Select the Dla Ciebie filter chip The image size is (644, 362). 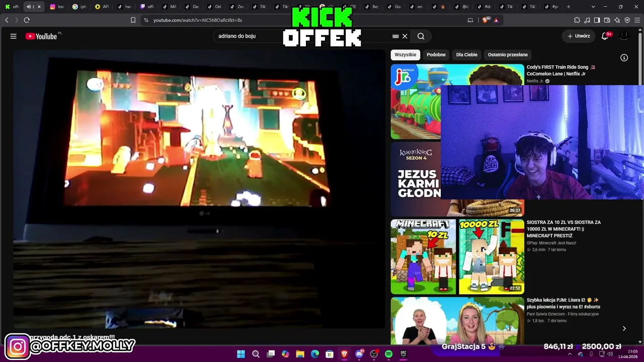[x=467, y=55]
